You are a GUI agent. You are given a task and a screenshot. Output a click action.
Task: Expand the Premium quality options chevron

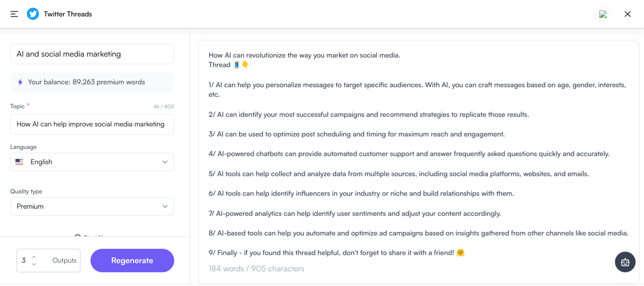(x=165, y=206)
